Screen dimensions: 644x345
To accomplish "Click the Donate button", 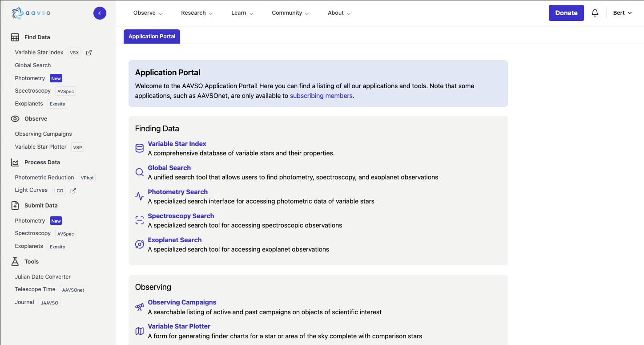I will click(x=566, y=13).
